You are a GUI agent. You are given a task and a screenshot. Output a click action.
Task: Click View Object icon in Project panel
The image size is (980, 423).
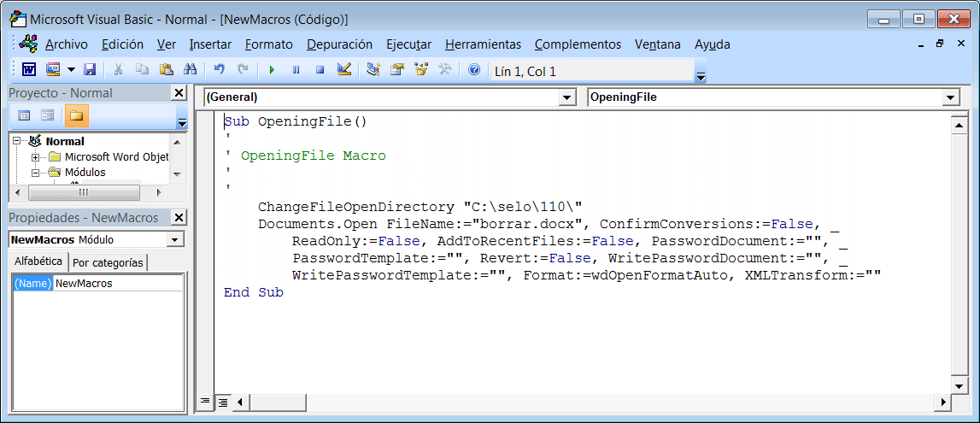(x=48, y=115)
